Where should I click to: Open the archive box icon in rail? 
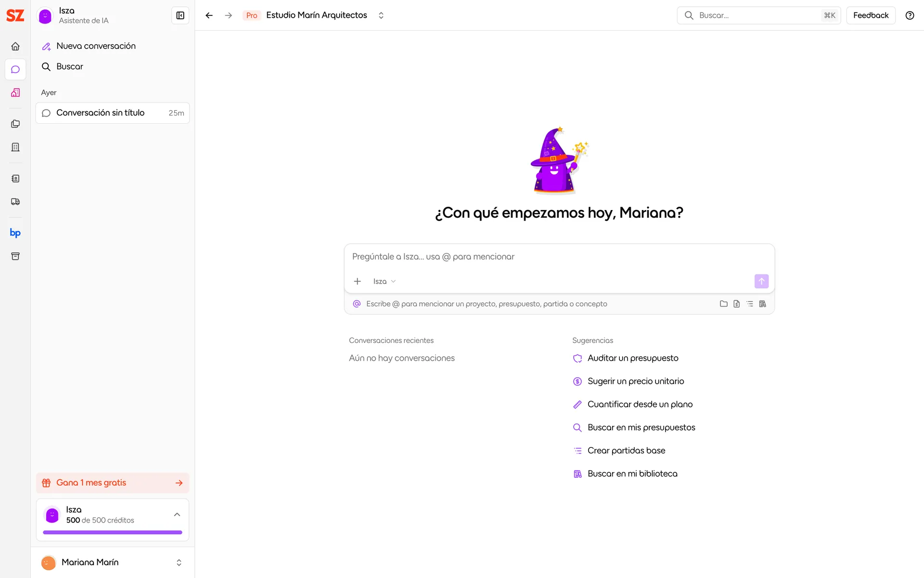click(15, 256)
